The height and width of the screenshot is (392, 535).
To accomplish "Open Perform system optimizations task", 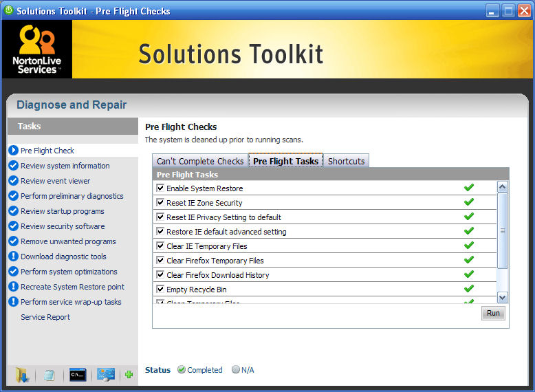I will 69,272.
